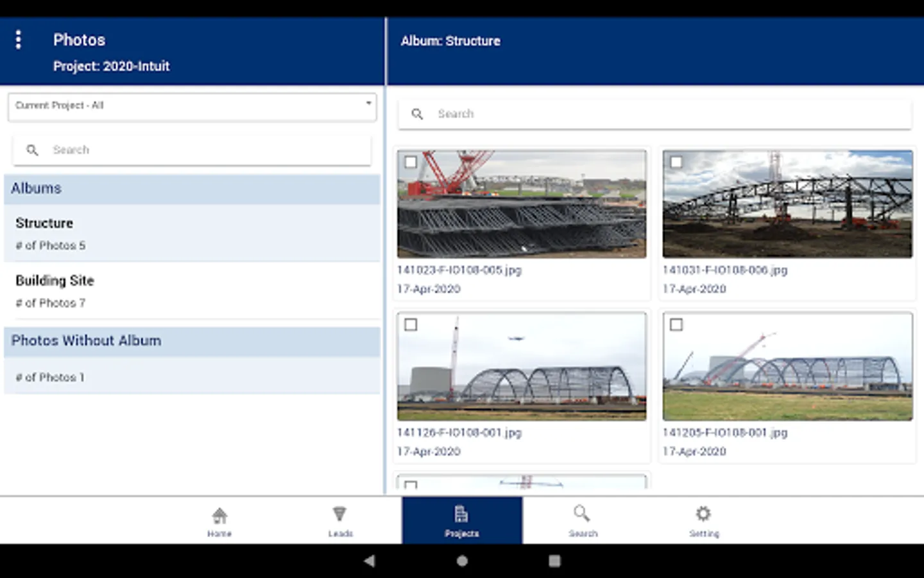924x578 pixels.
Task: Focus the albums list search field
Action: (192, 150)
